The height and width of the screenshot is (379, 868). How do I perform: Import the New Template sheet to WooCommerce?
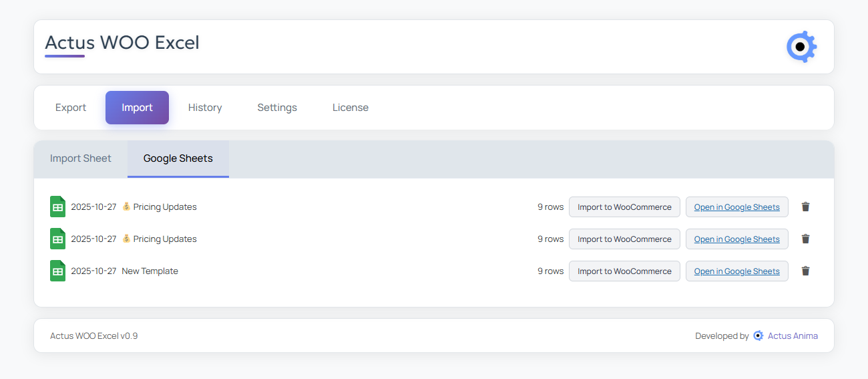pos(624,271)
